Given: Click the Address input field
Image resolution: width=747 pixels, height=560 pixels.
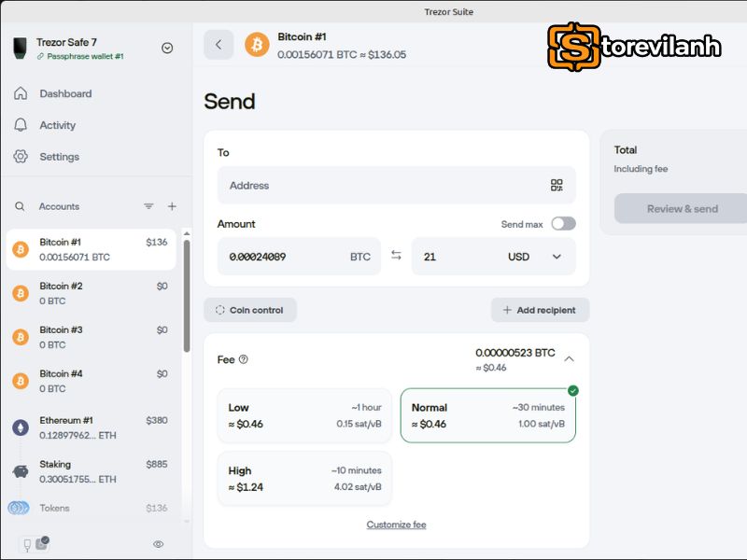Looking at the screenshot, I should pos(396,185).
